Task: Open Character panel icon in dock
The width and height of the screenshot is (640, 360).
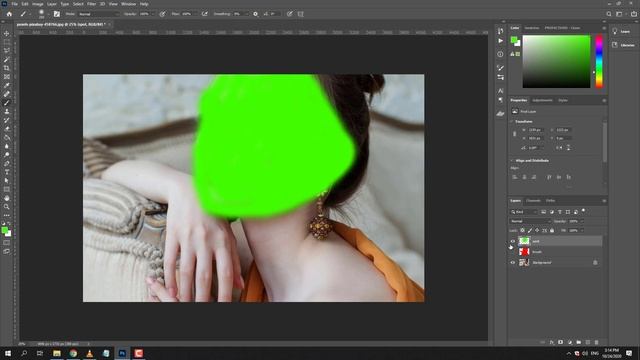Action: pos(500,91)
